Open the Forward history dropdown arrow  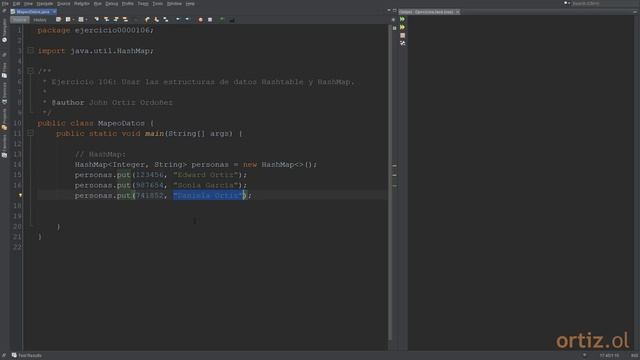(x=86, y=20)
